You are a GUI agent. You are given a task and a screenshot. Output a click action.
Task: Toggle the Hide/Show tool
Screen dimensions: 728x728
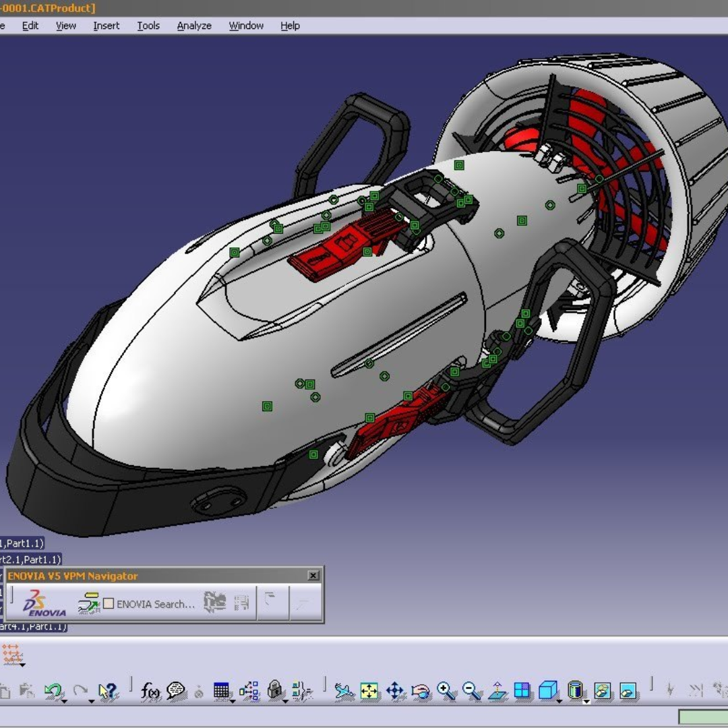click(x=603, y=691)
